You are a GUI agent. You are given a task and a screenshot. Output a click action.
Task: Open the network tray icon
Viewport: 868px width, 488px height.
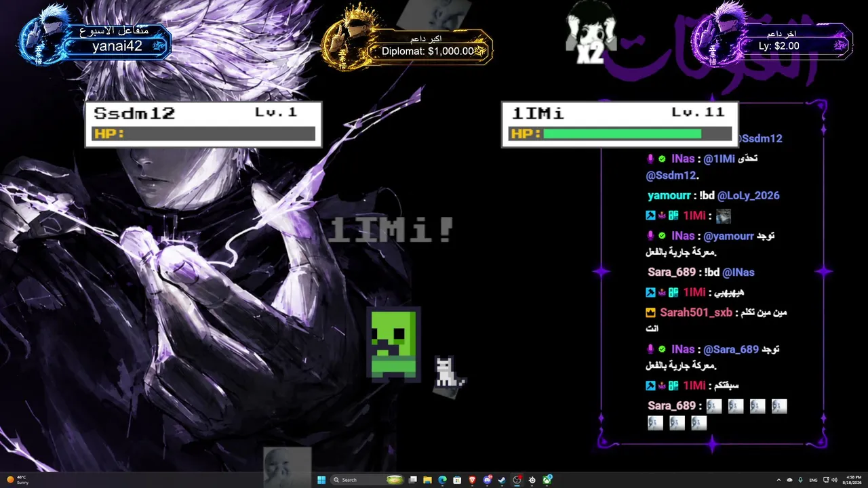pos(825,480)
